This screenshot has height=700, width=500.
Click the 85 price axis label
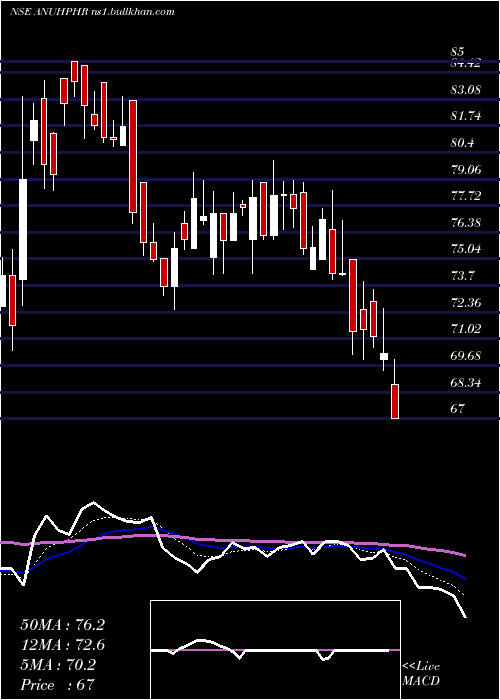click(x=458, y=52)
